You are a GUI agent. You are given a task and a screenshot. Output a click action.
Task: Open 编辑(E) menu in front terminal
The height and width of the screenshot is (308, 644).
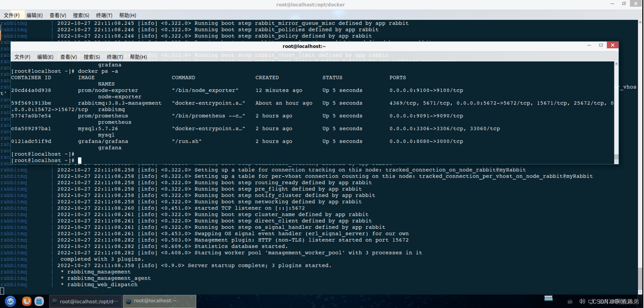click(x=45, y=57)
